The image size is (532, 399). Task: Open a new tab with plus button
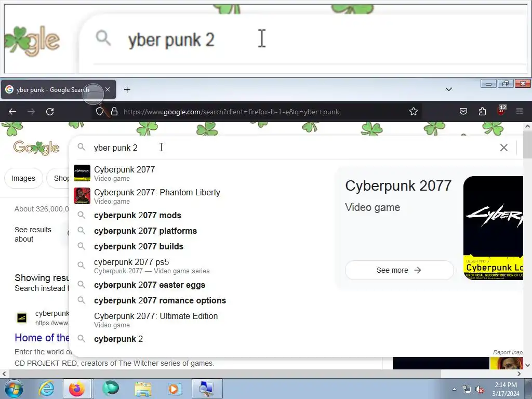pos(127,89)
